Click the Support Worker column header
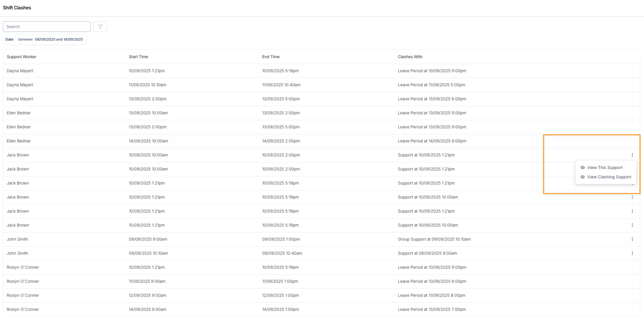This screenshot has height=329, width=644. coord(22,57)
